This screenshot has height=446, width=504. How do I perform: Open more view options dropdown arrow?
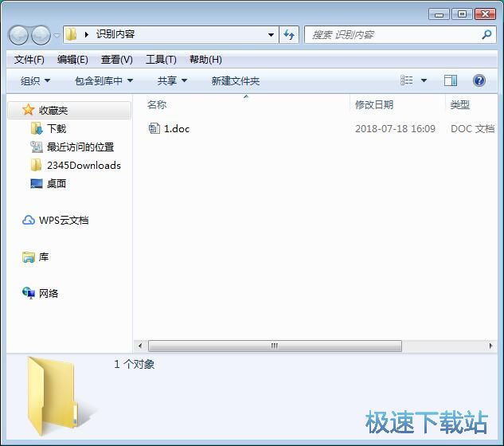(x=424, y=80)
